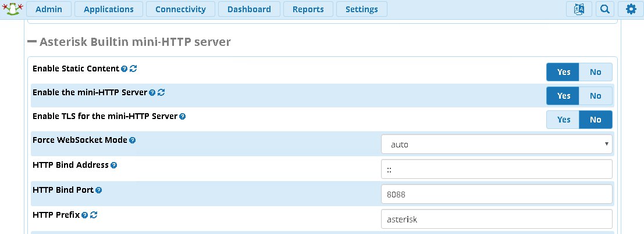Image resolution: width=644 pixels, height=234 pixels.
Task: Set Enable the mini-HTTP Server to No
Action: click(596, 96)
